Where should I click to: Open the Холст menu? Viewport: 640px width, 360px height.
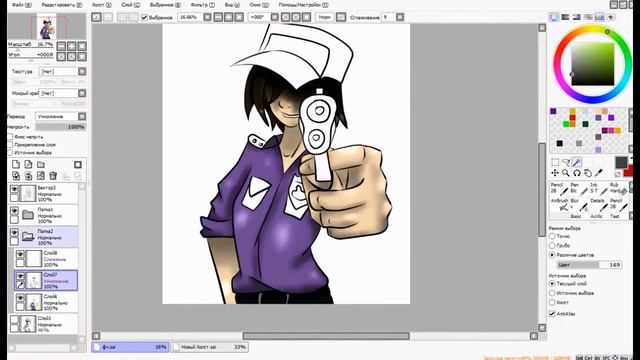[101, 5]
